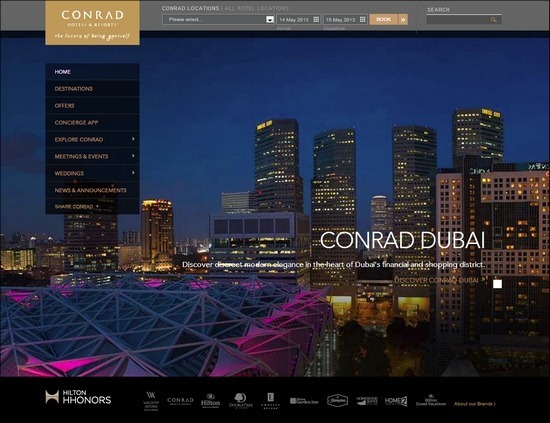550x423 pixels.
Task: Click the arrival date field 14 May 2013
Action: tap(299, 20)
